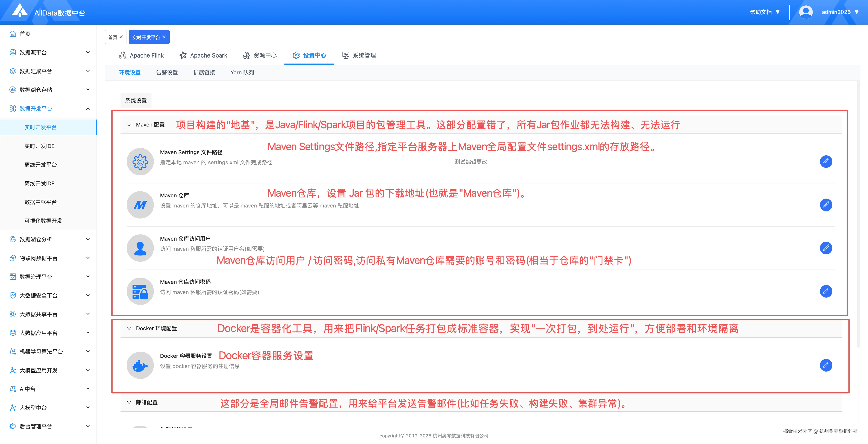Collapse the Docker 环境配置 section
Screen dimensions: 868x444
(129, 329)
